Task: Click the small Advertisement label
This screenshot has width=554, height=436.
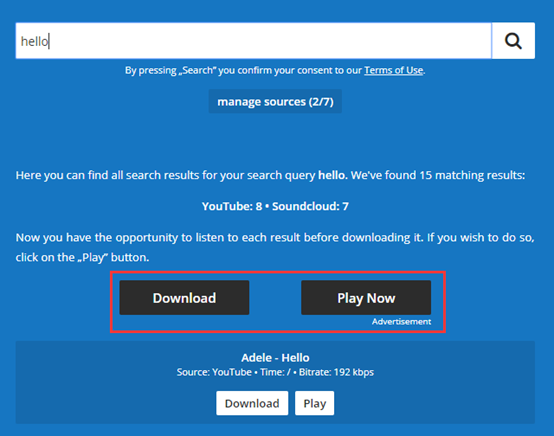Action: pos(401,322)
